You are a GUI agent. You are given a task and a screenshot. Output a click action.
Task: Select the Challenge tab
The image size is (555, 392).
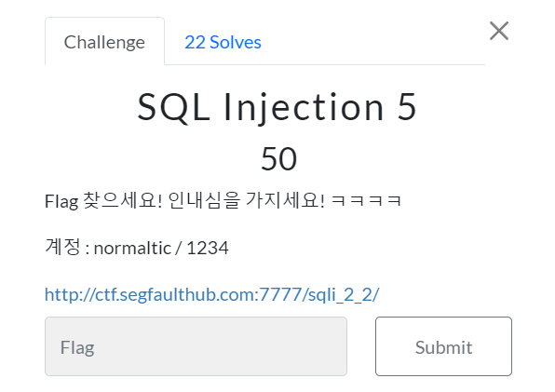(x=104, y=41)
